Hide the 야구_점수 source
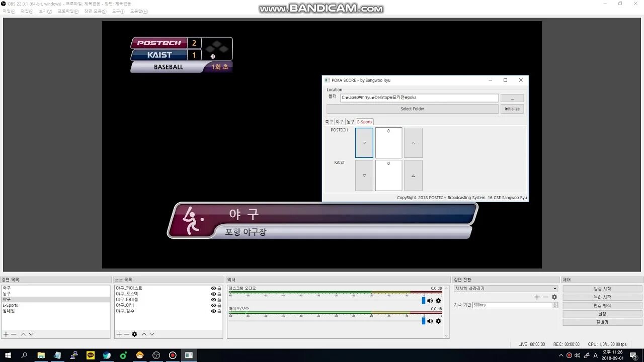644x362 pixels. 213,311
